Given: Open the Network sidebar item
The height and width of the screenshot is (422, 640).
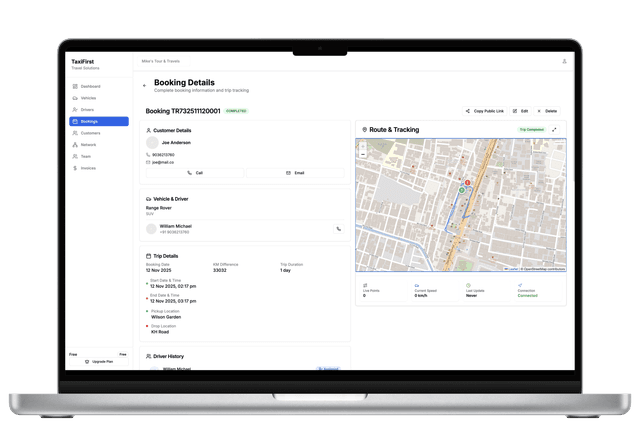Looking at the screenshot, I should (x=88, y=145).
